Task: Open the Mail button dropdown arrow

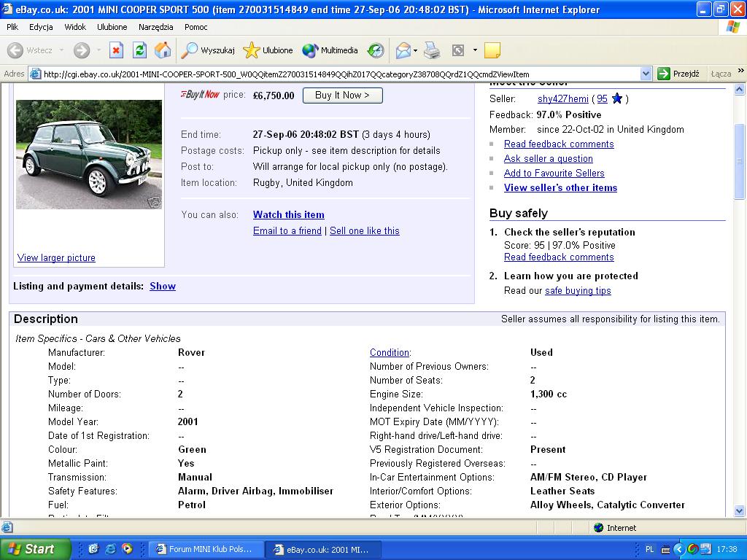Action: (415, 50)
